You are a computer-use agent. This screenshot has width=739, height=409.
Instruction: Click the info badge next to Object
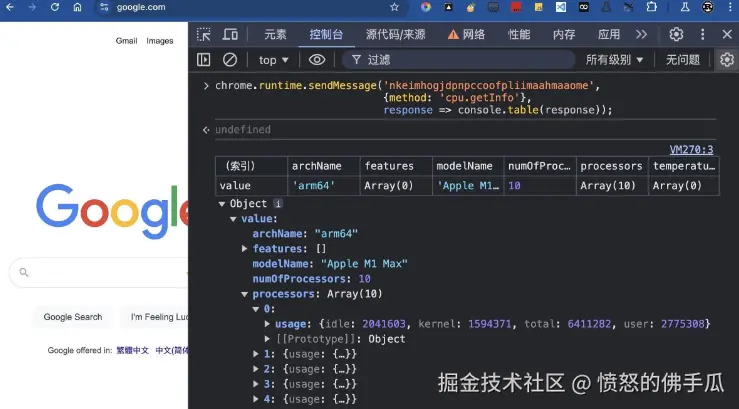point(278,204)
